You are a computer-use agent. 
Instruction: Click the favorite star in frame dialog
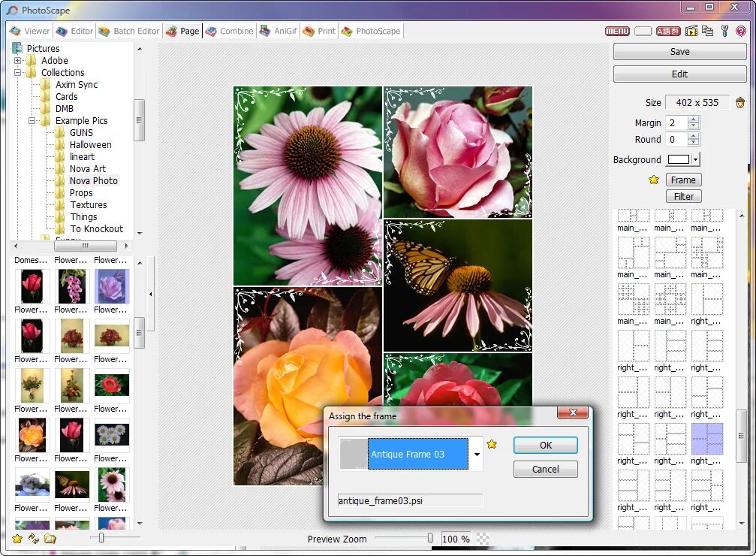(492, 444)
